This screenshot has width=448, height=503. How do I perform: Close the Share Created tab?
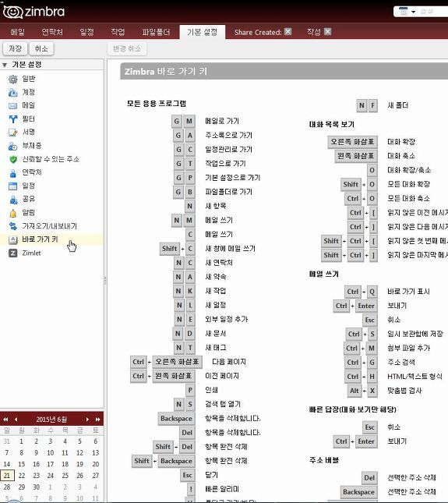coord(287,31)
